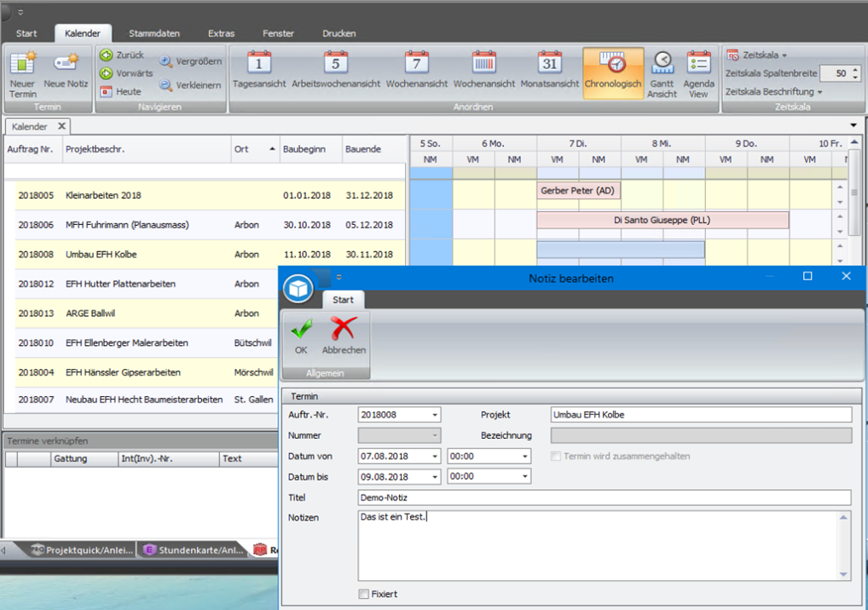
Task: Select the blue appointment bar in Umbau EFH Kolbe row
Action: coord(620,250)
